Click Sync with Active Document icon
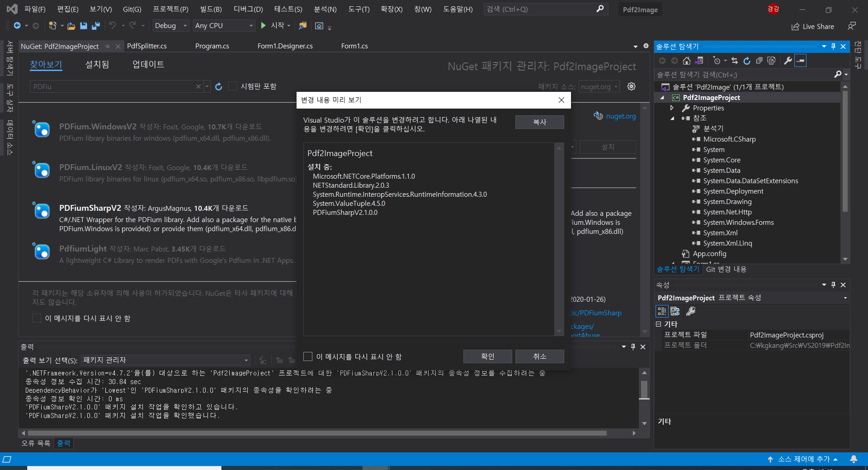The image size is (868, 470). coord(735,61)
